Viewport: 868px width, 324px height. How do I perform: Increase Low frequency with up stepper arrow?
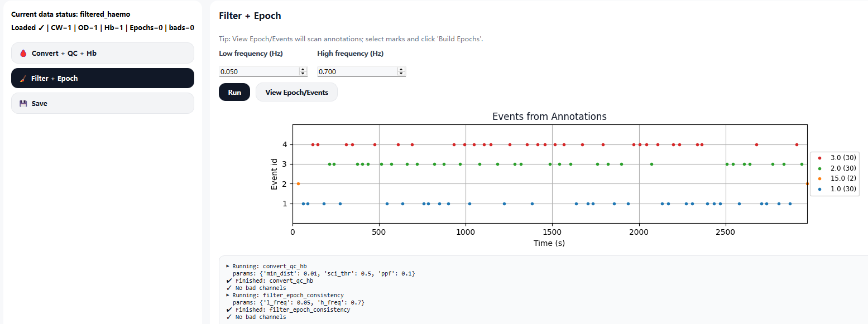[x=304, y=70]
